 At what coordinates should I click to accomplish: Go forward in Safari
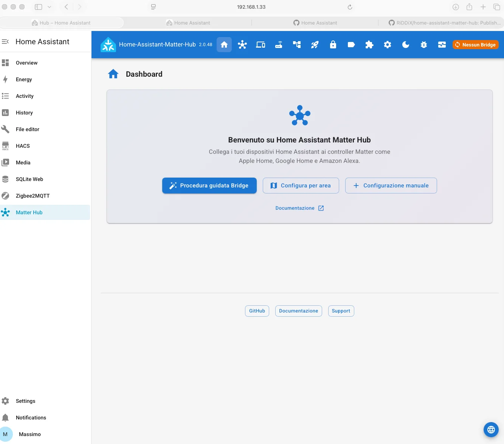tap(79, 7)
